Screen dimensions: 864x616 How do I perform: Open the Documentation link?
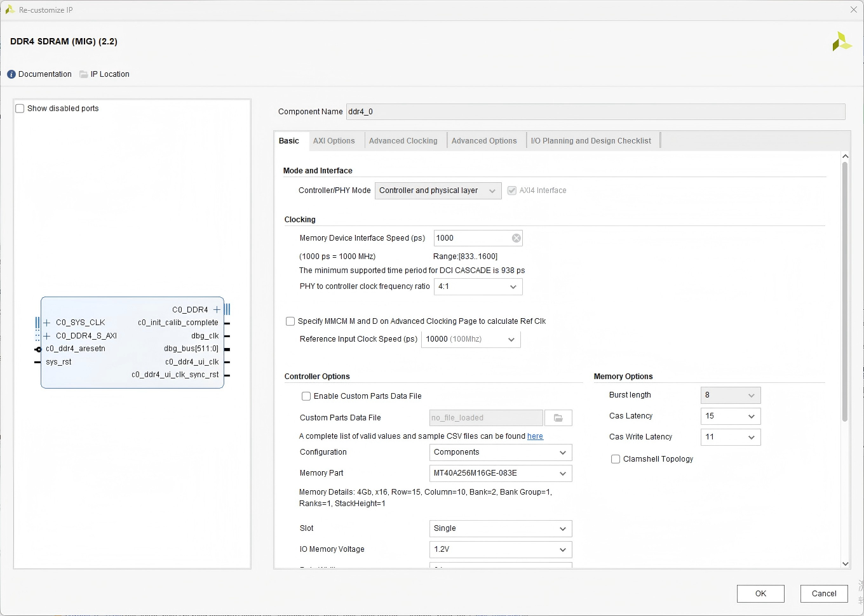point(45,74)
